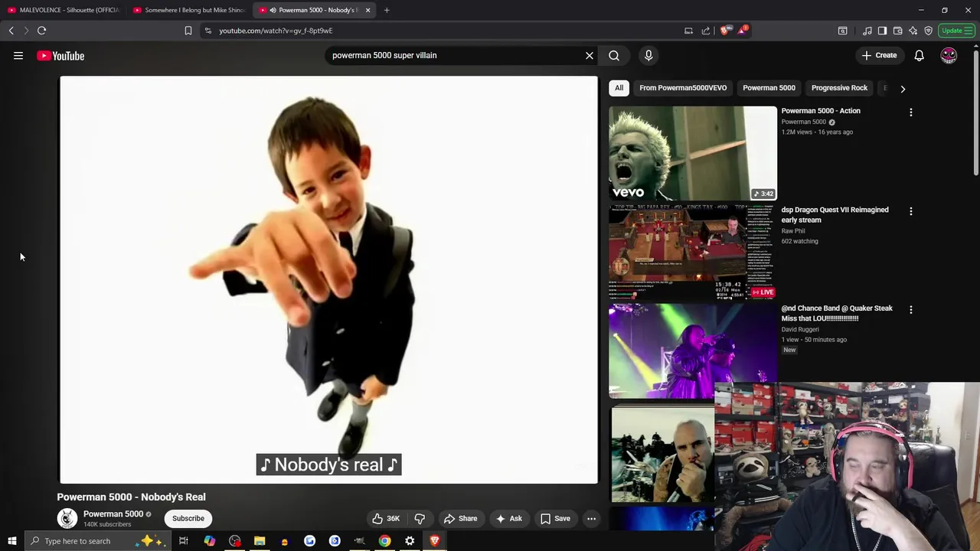
Task: Like the video with thumbs up
Action: coord(386,518)
